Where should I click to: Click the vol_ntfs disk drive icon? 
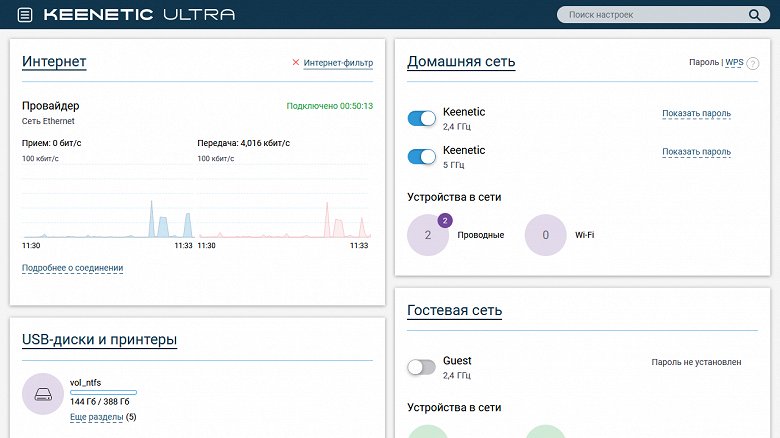[43, 394]
